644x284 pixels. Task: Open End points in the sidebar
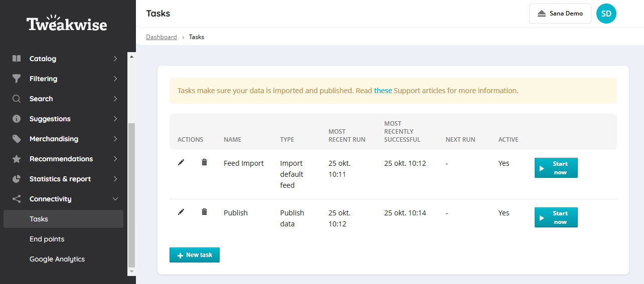pyautogui.click(x=47, y=239)
